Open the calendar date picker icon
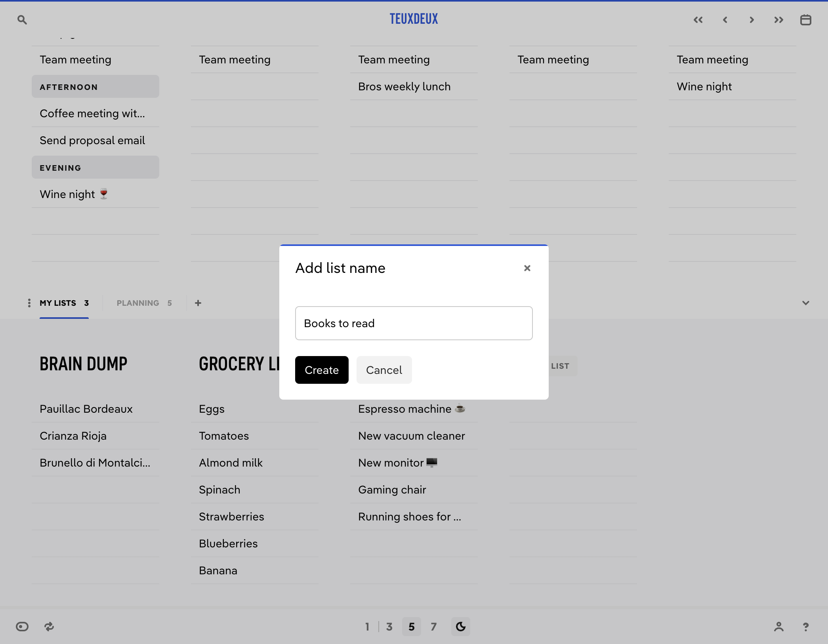This screenshot has height=644, width=828. [806, 20]
